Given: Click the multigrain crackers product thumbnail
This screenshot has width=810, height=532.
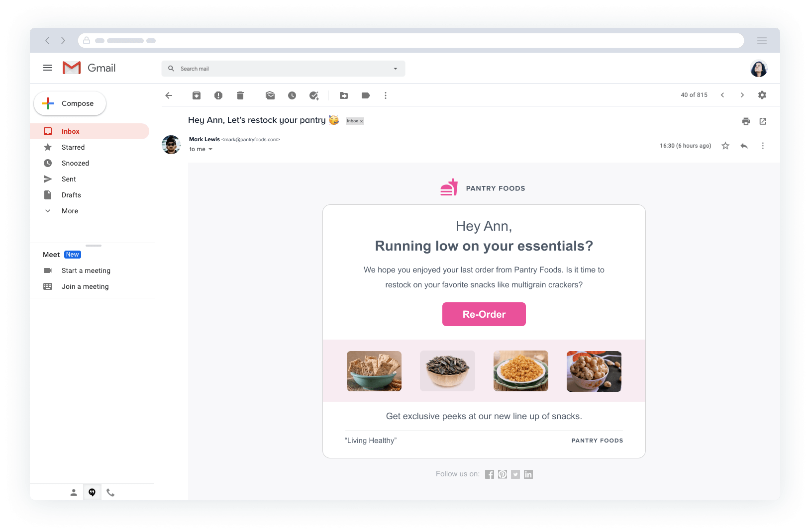Looking at the screenshot, I should click(374, 371).
